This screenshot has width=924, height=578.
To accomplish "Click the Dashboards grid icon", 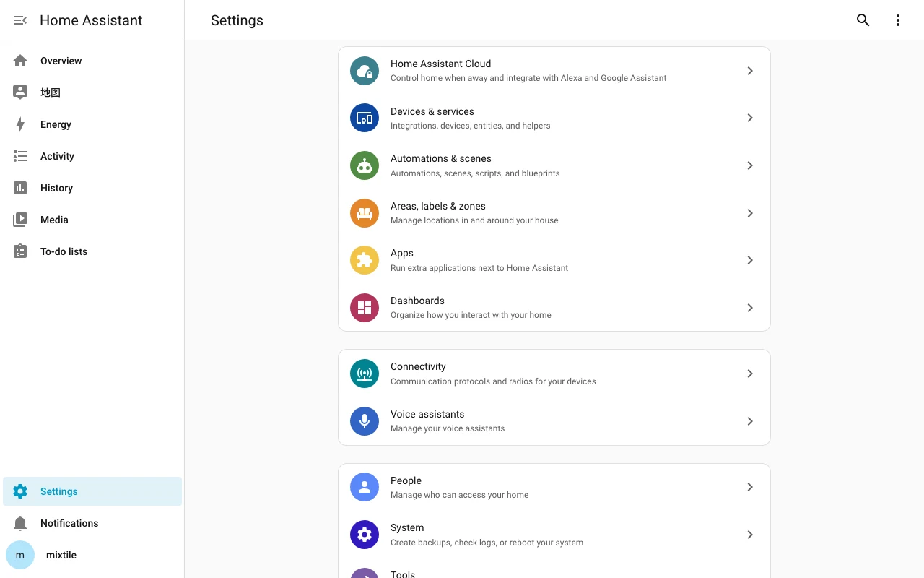I will click(365, 308).
